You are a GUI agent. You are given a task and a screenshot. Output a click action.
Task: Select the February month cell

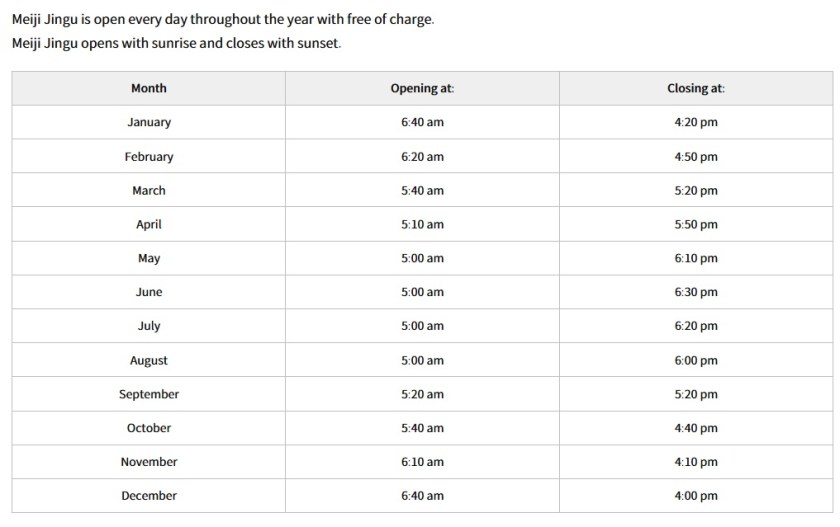coord(149,156)
